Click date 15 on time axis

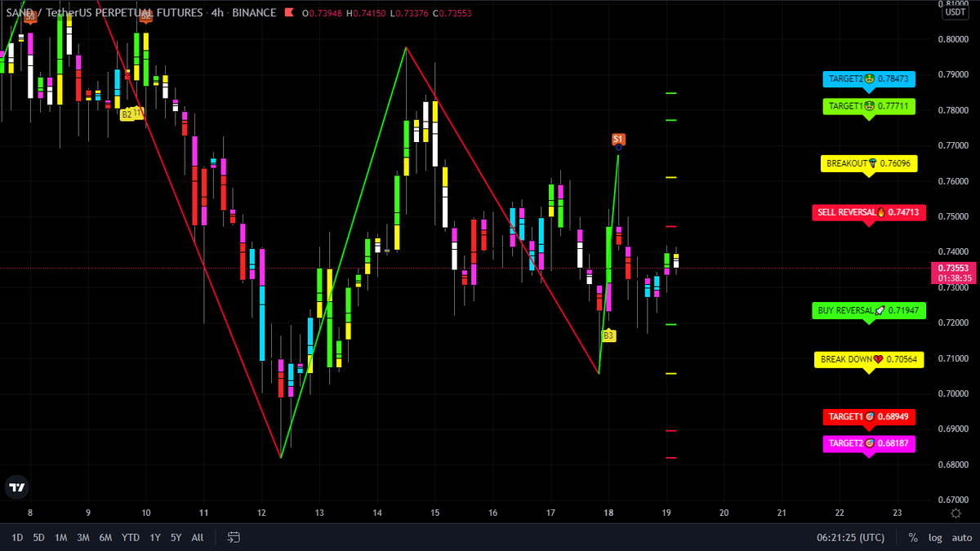(434, 513)
